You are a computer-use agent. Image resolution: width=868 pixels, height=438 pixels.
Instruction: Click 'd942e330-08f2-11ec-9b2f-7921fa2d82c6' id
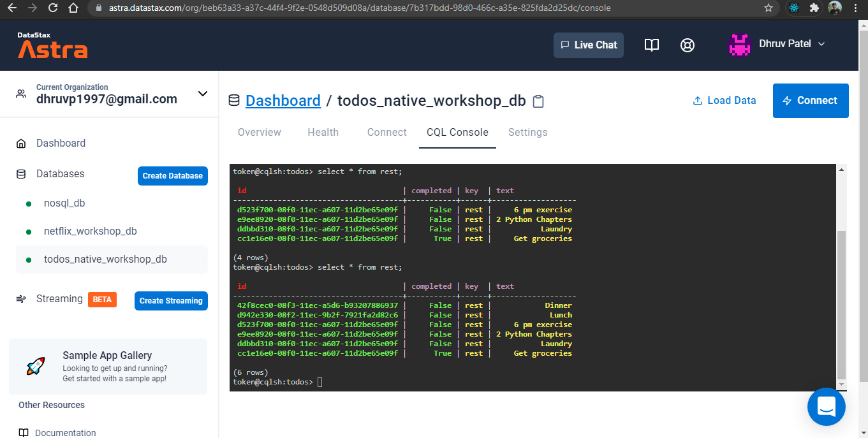click(x=318, y=315)
